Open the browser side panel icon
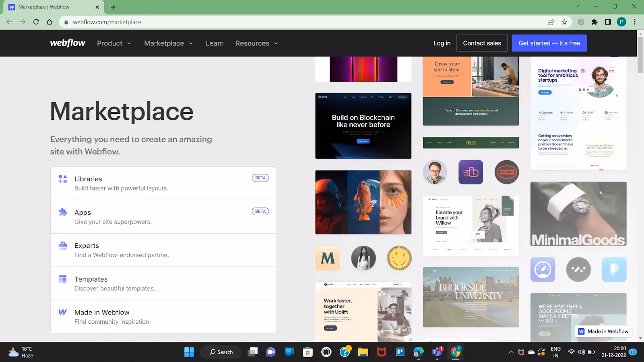 [608, 22]
